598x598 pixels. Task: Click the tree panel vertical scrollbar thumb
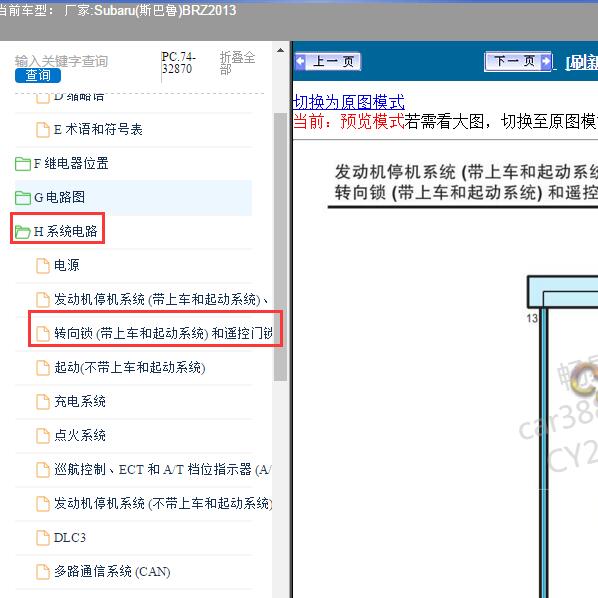point(280,246)
